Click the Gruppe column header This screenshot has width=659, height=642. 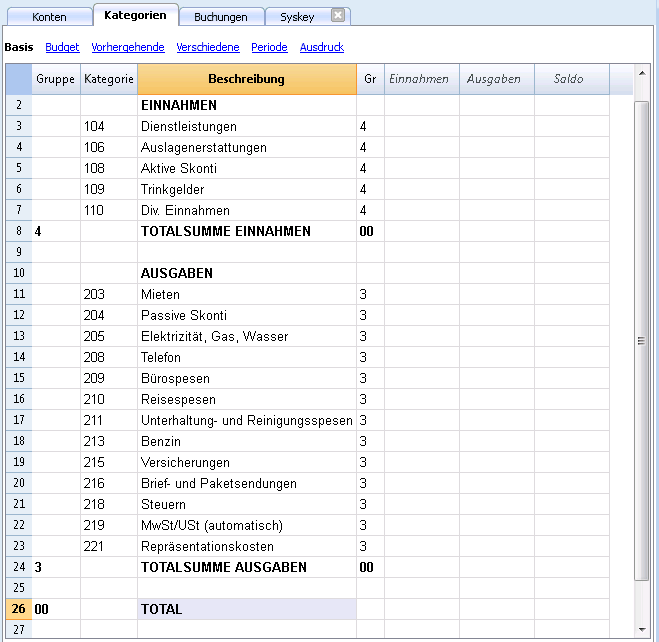pyautogui.click(x=56, y=79)
